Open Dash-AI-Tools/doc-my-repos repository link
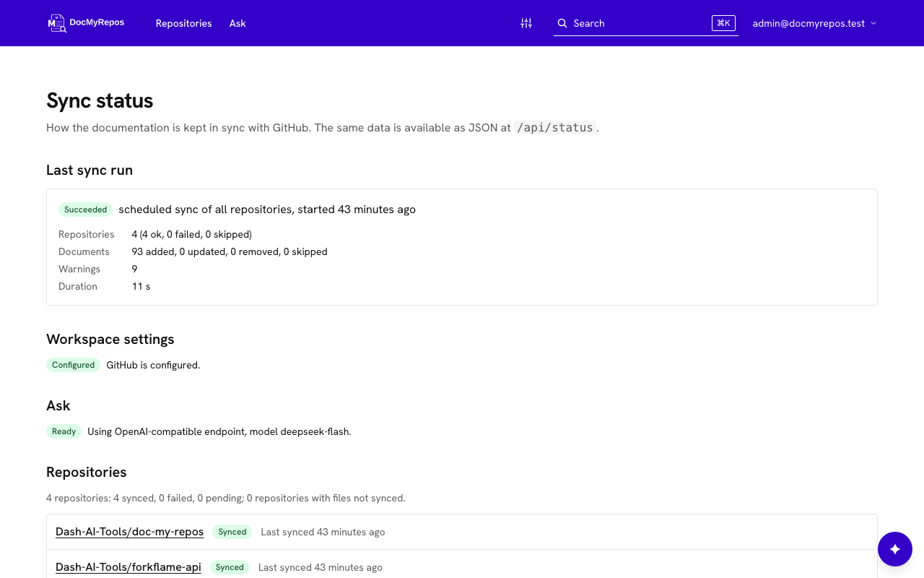 click(x=129, y=532)
